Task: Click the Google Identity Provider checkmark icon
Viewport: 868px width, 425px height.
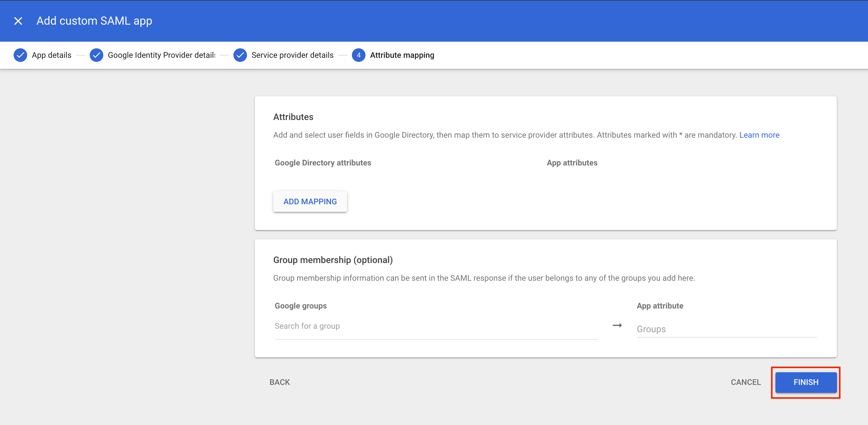Action: (x=96, y=55)
